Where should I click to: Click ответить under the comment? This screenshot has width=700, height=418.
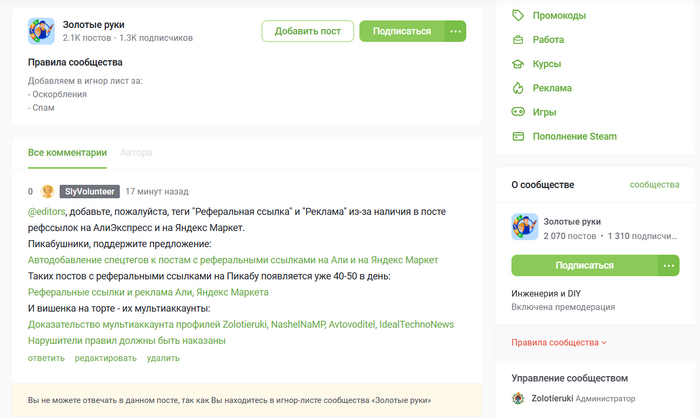tap(46, 358)
